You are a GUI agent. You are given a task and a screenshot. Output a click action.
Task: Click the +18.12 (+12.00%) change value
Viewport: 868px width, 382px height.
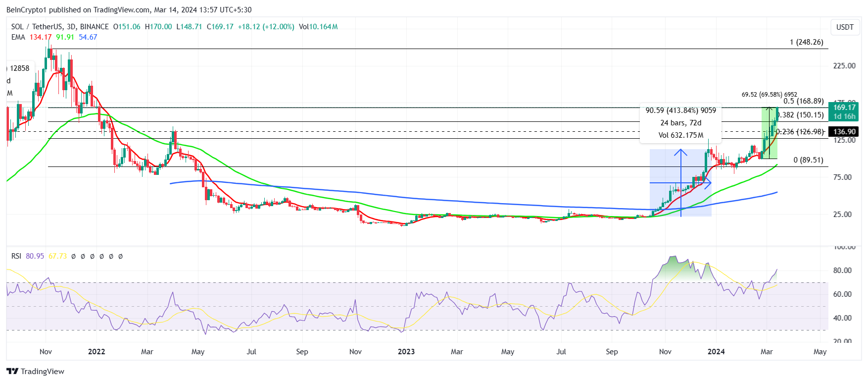(266, 27)
